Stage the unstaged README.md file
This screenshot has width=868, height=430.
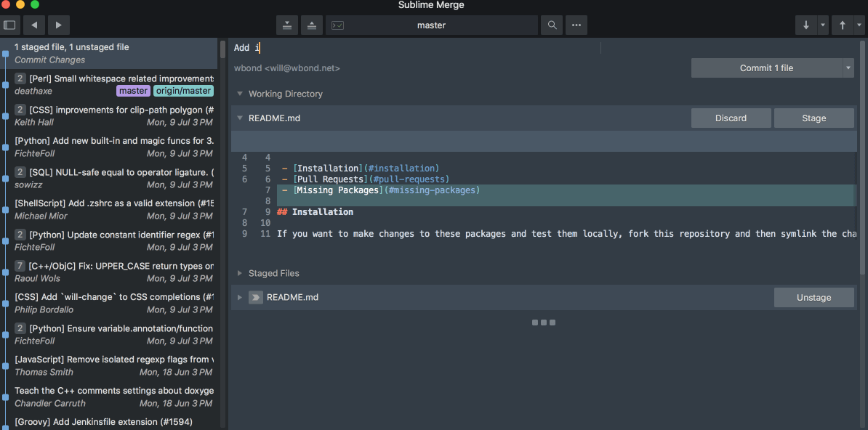coord(813,118)
